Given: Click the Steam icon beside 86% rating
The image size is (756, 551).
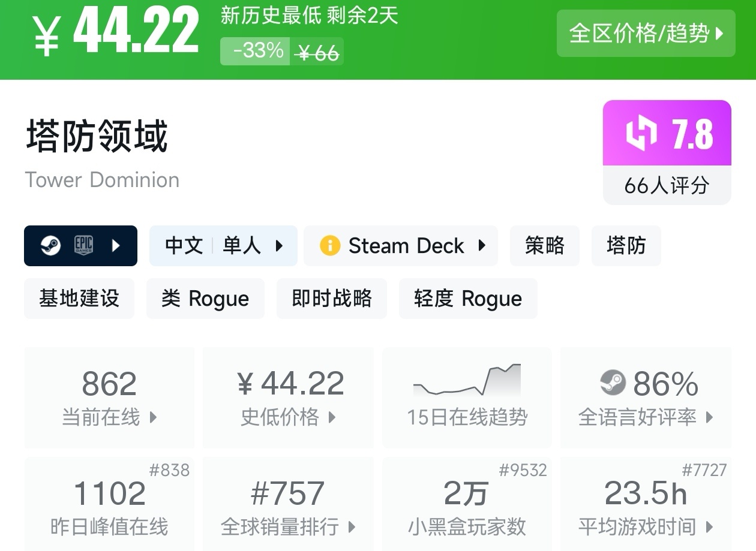Looking at the screenshot, I should [613, 383].
